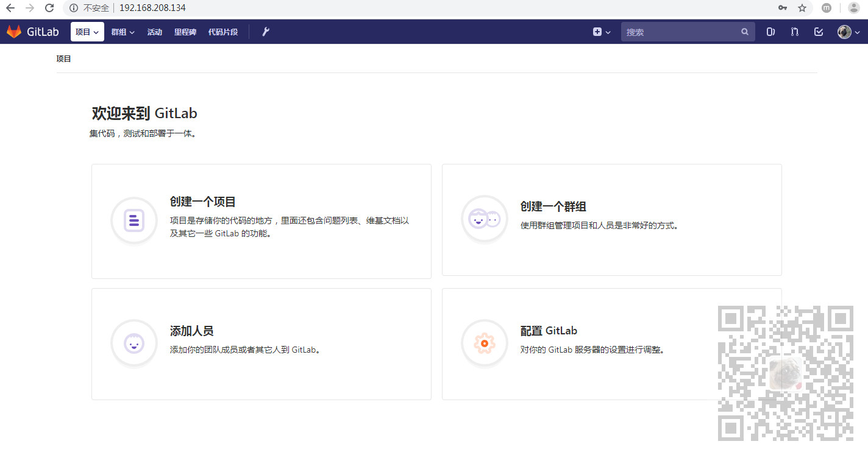Open the Chrome profile icon
This screenshot has height=458, width=868.
pyautogui.click(x=853, y=8)
